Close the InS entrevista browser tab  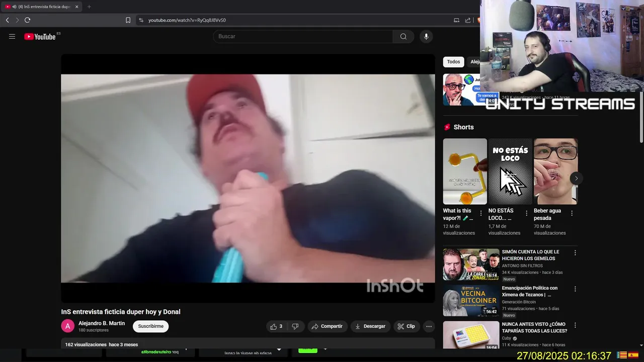pos(77,7)
